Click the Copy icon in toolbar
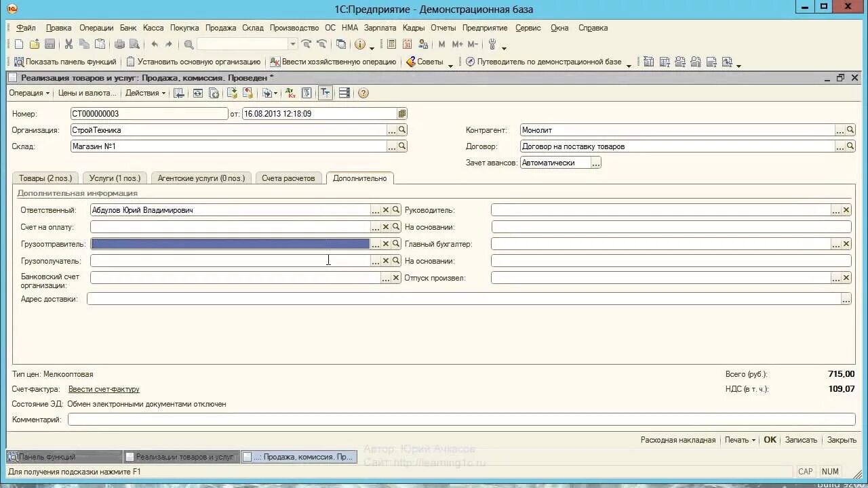Image resolution: width=868 pixels, height=488 pixels. 84,44
